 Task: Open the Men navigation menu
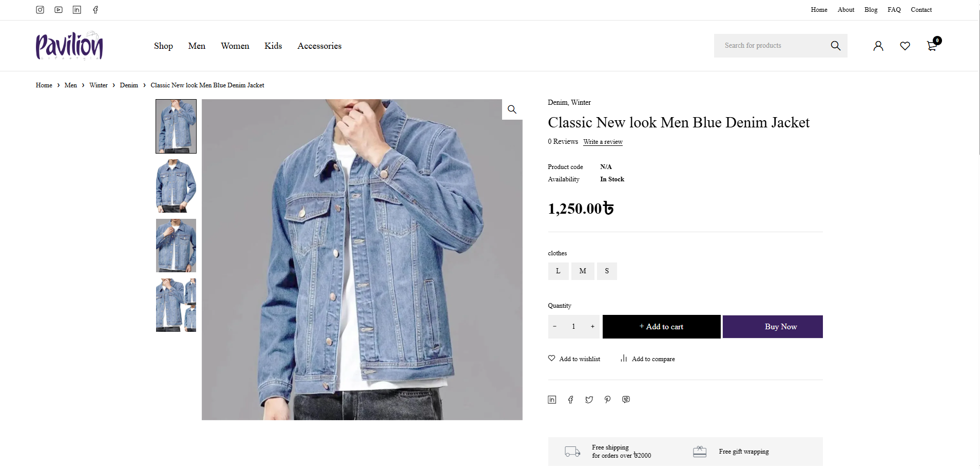click(x=197, y=46)
